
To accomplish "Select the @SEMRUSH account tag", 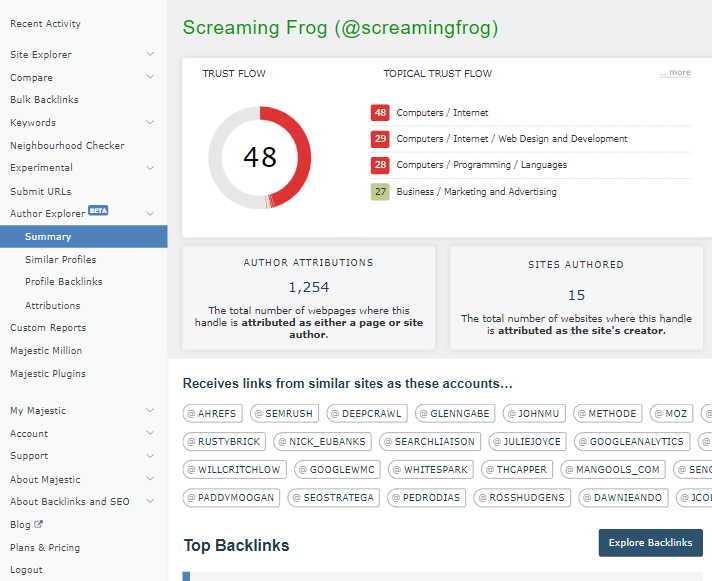I will (x=283, y=413).
